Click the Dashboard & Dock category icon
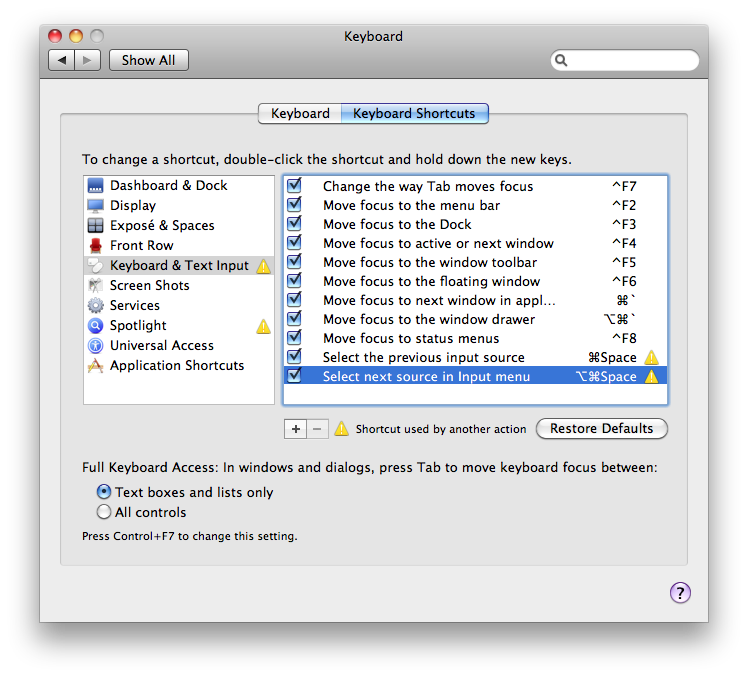The width and height of the screenshot is (748, 677). tap(95, 186)
